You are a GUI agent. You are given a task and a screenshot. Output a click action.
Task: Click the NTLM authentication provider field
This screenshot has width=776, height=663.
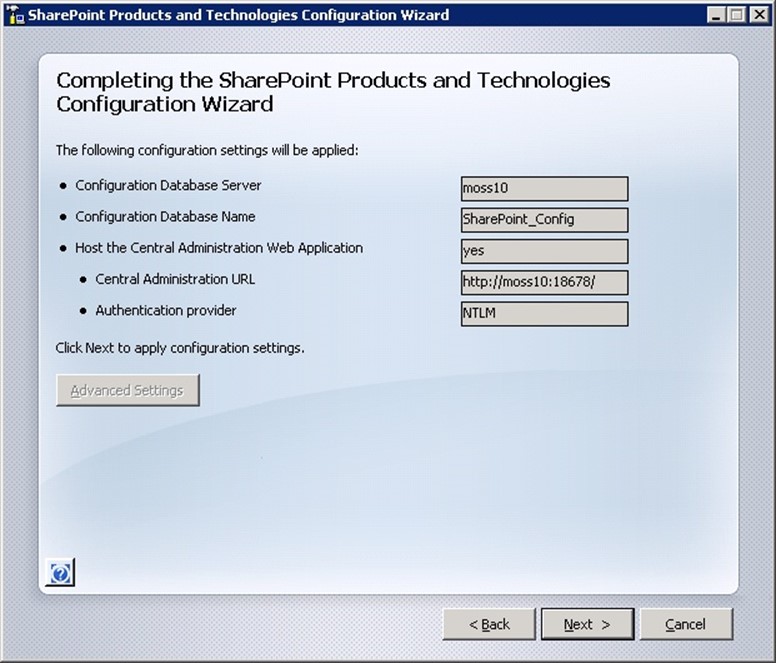pyautogui.click(x=544, y=314)
